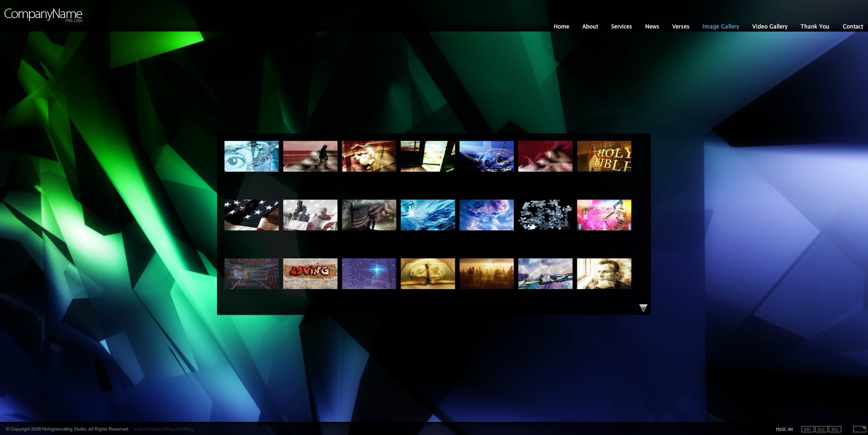868x435 pixels.
Task: Select the blue eye thumbnail
Action: (x=251, y=156)
